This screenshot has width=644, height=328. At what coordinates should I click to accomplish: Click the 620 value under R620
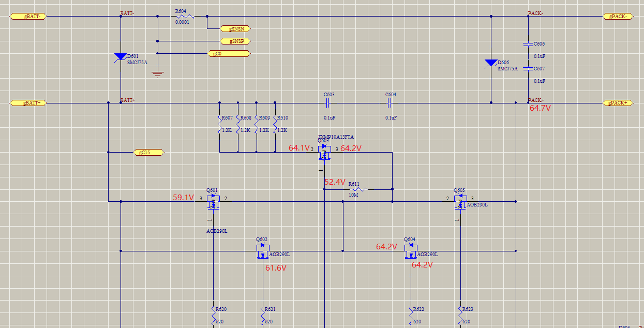click(x=219, y=322)
